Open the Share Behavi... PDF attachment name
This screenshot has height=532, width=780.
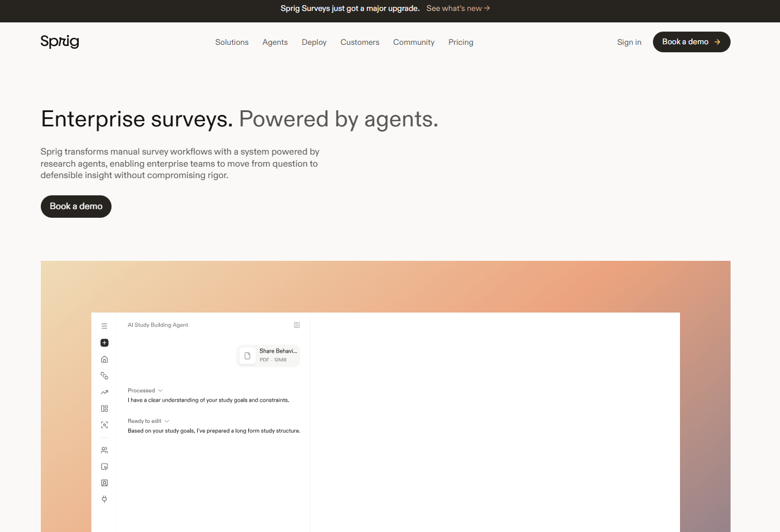tap(278, 351)
